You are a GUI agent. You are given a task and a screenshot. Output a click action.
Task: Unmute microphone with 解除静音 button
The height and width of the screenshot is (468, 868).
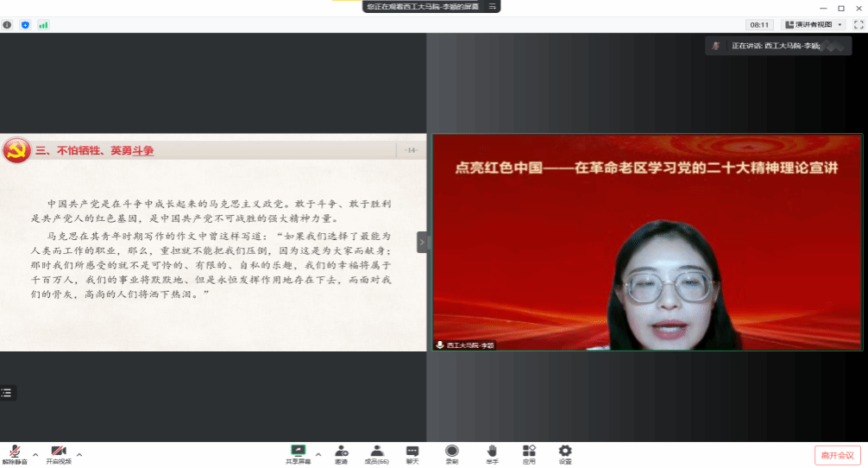[14, 453]
